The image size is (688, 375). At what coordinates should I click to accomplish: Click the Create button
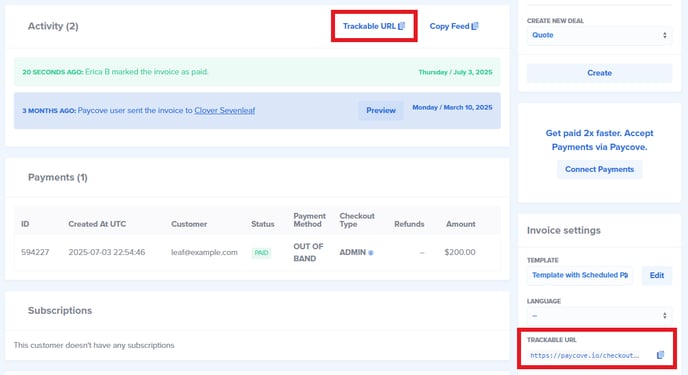(x=599, y=73)
